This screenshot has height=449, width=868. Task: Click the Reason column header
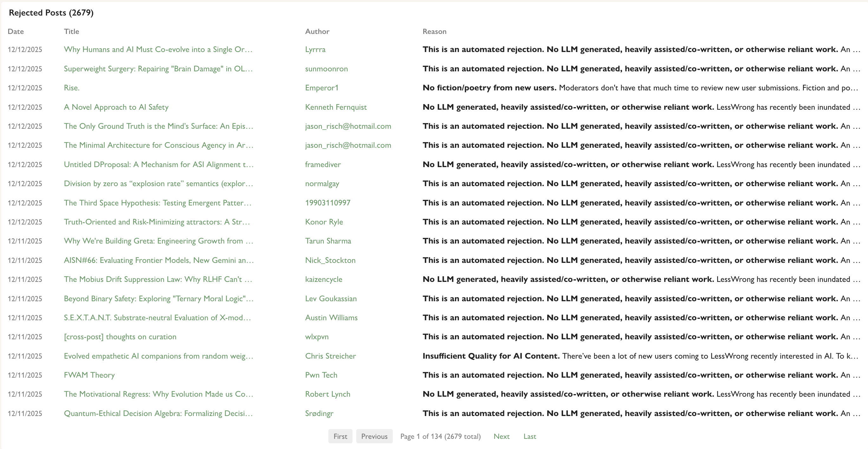(434, 31)
